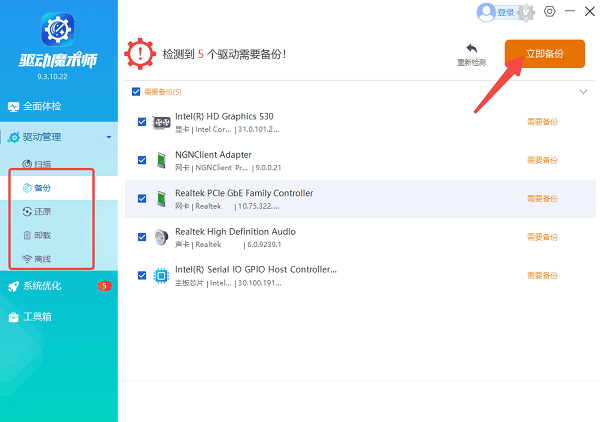Click the Realtek High Definition Audio name text
This screenshot has width=600, height=422.
point(235,232)
